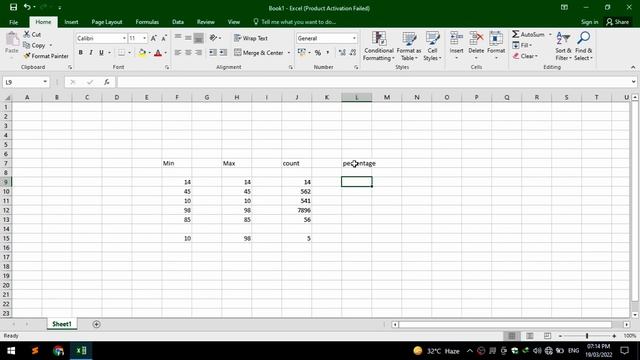Click the Clear button
The height and width of the screenshot is (360, 640).
pos(525,56)
